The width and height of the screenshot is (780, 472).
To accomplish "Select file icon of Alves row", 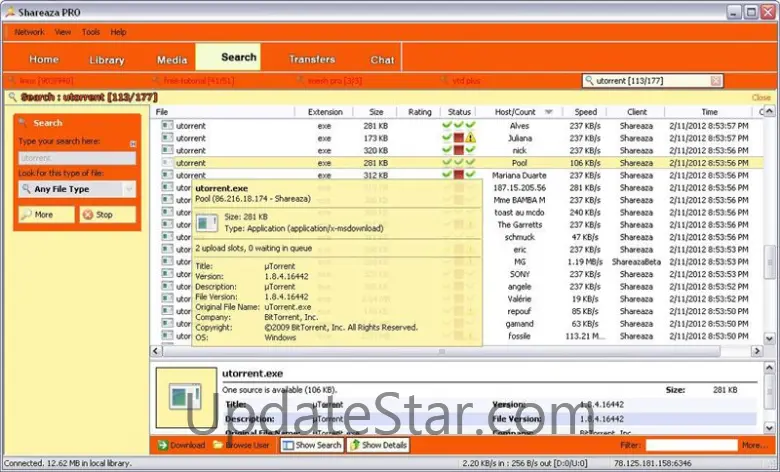I will click(168, 125).
